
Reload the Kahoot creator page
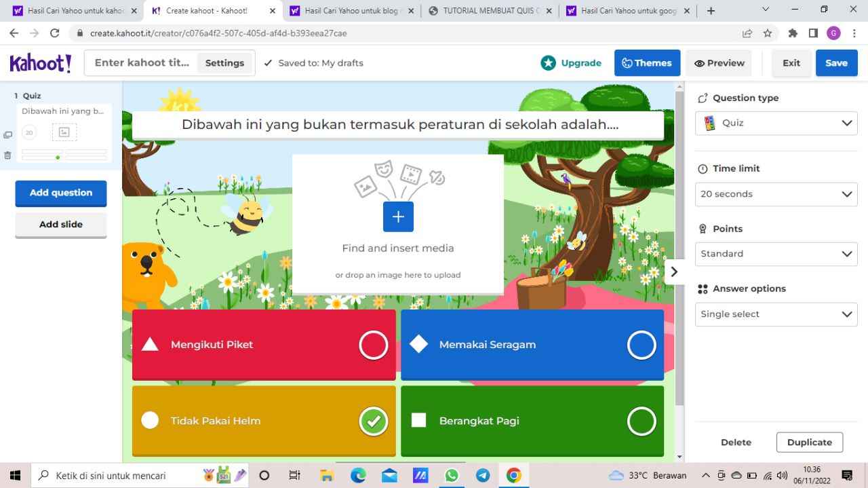(x=55, y=33)
